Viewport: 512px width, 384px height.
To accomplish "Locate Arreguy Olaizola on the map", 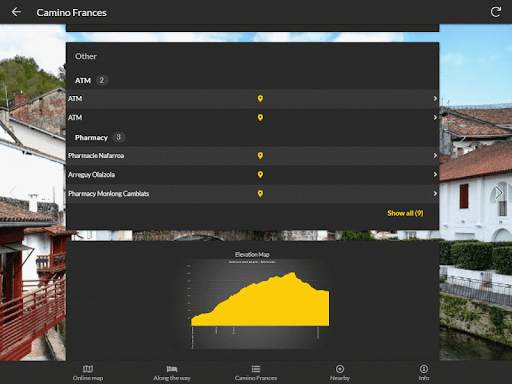I will click(260, 175).
